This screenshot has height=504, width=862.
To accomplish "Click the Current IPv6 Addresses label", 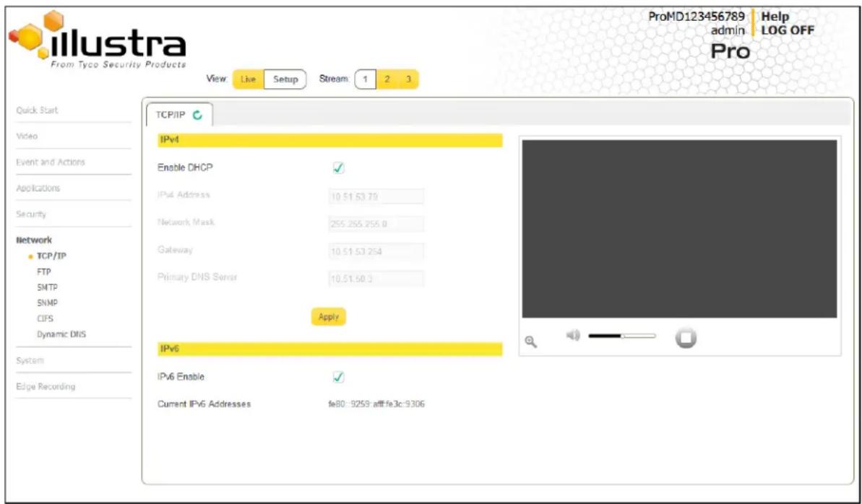I will coord(204,404).
